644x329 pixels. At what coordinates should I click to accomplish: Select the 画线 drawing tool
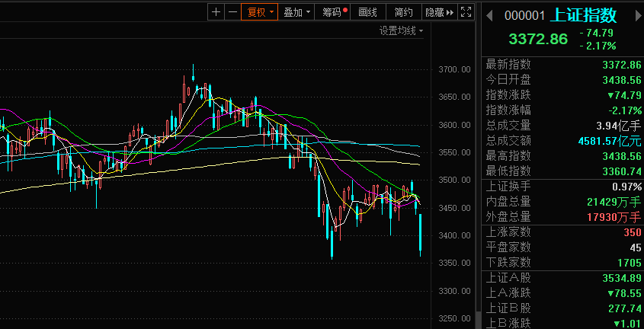click(368, 11)
